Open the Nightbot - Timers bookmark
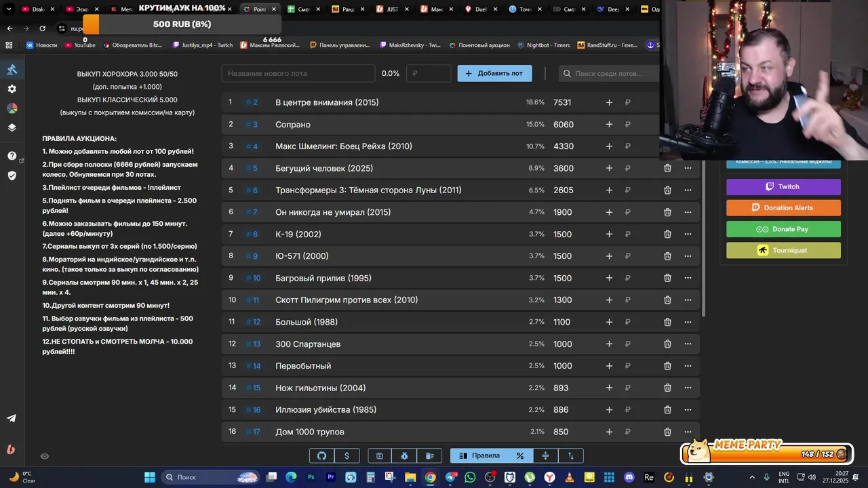 [x=542, y=45]
